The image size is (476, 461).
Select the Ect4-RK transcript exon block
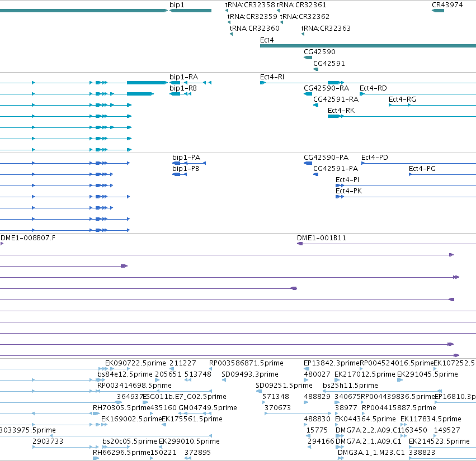(x=333, y=116)
